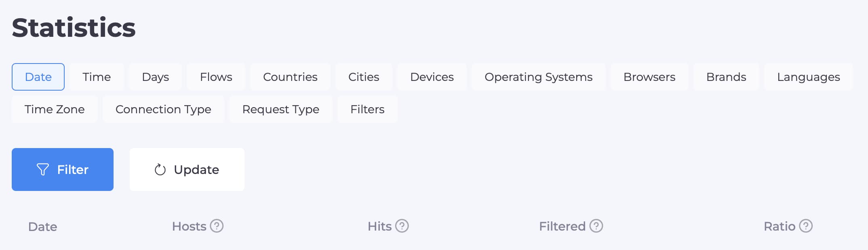
Task: Open the Ratio column help icon
Action: coord(806,226)
